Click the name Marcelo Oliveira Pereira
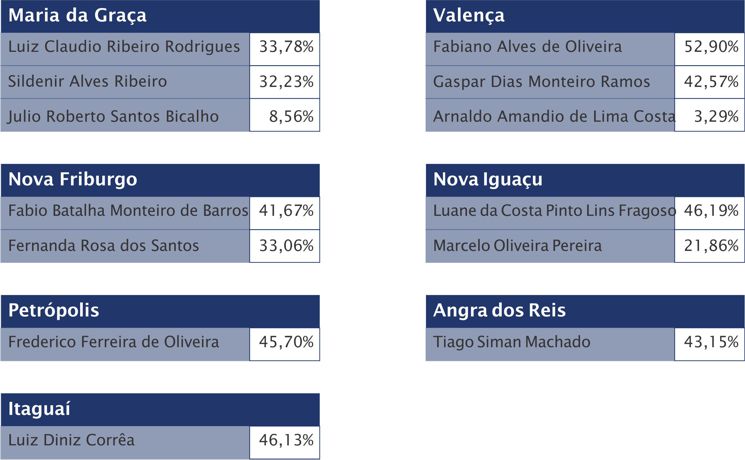This screenshot has height=460, width=745. [517, 245]
